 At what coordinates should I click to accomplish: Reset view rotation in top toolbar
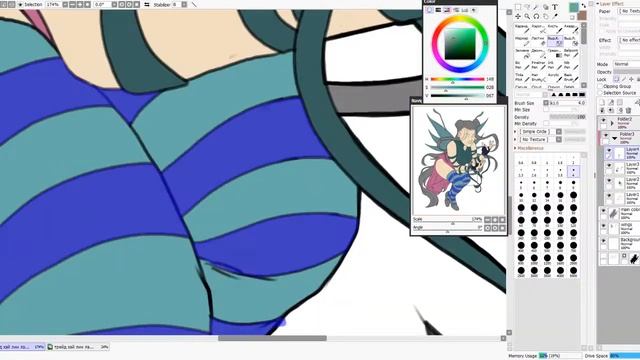tap(136, 4)
